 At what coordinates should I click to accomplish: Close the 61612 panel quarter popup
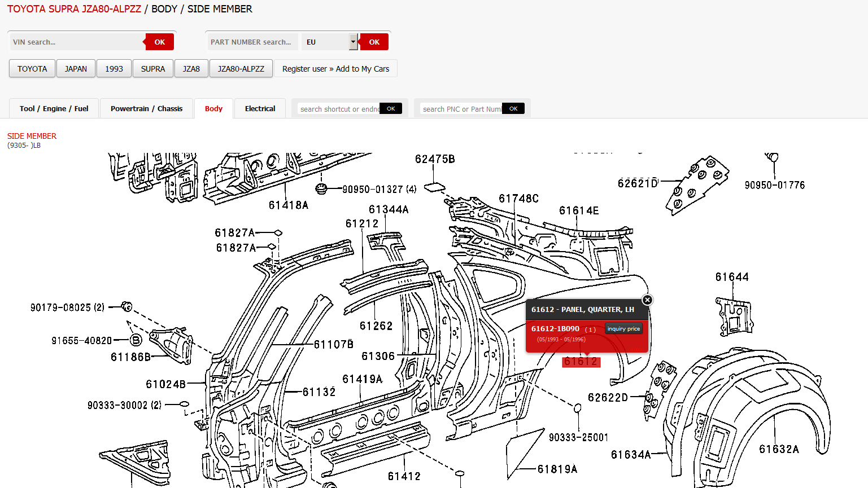tap(647, 300)
